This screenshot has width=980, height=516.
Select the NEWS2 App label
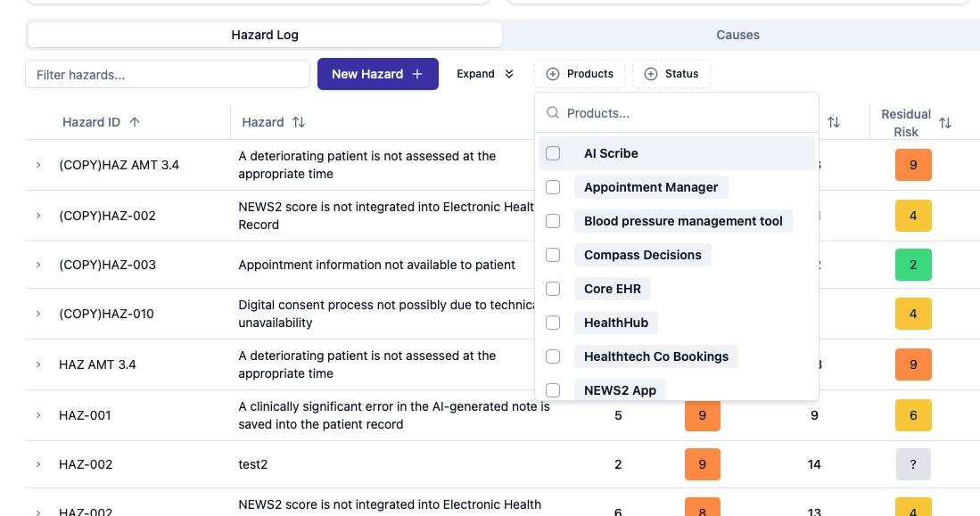point(620,389)
